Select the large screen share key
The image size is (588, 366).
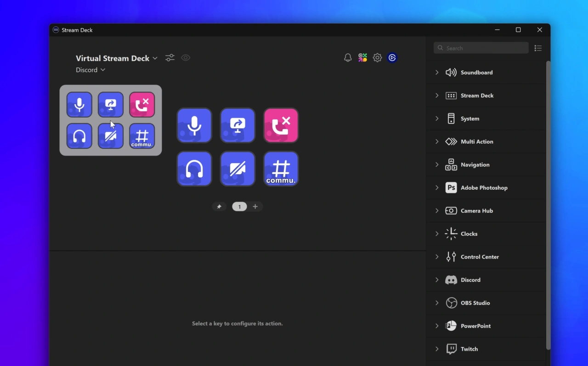237,125
